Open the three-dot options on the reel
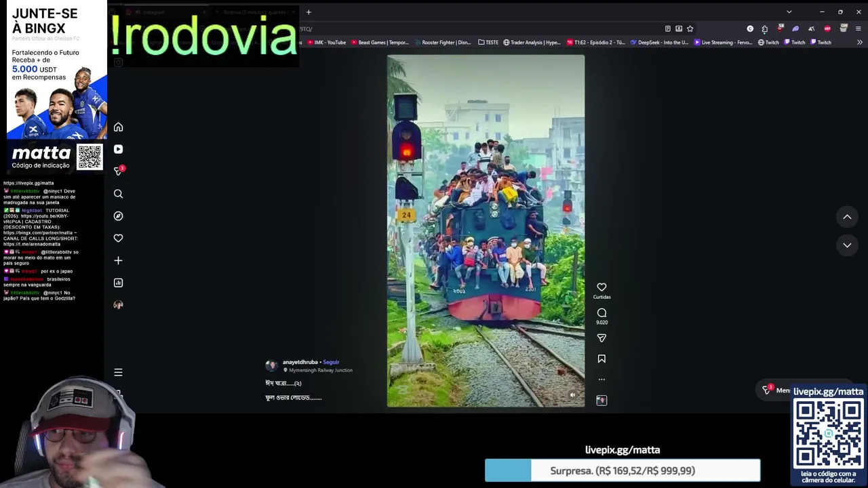Viewport: 868px width, 488px height. pos(601,380)
